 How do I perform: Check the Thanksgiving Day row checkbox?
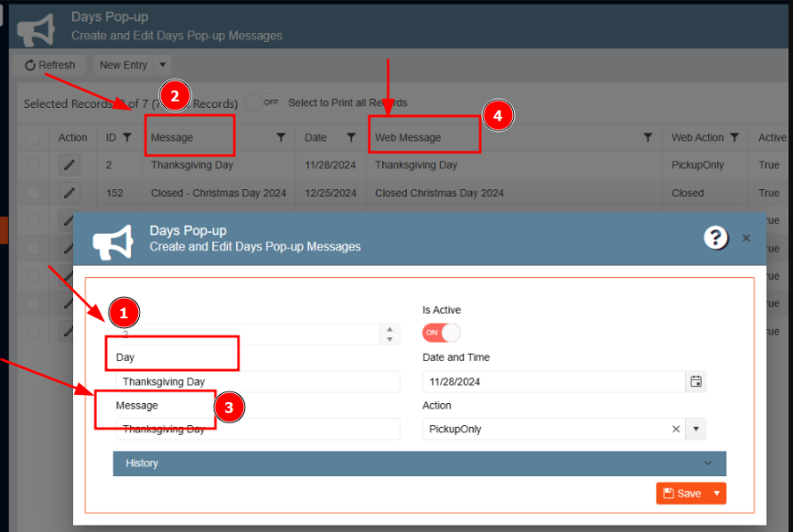coord(34,165)
